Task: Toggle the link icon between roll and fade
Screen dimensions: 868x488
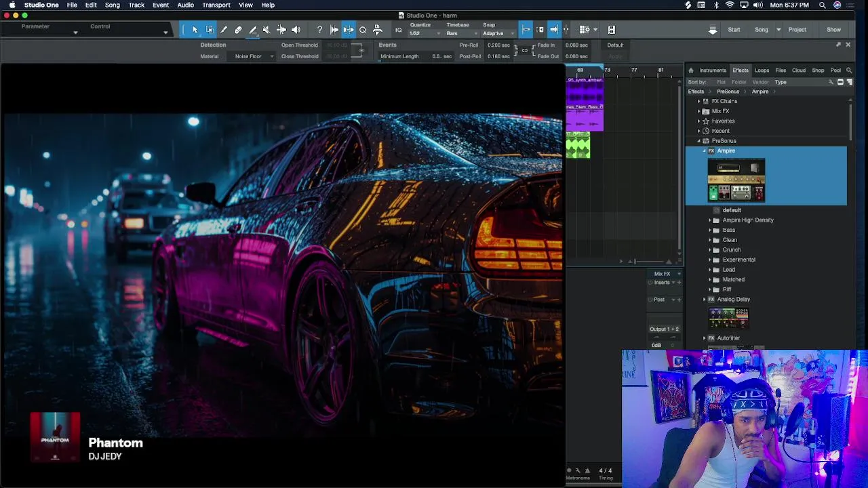Action: 524,51
